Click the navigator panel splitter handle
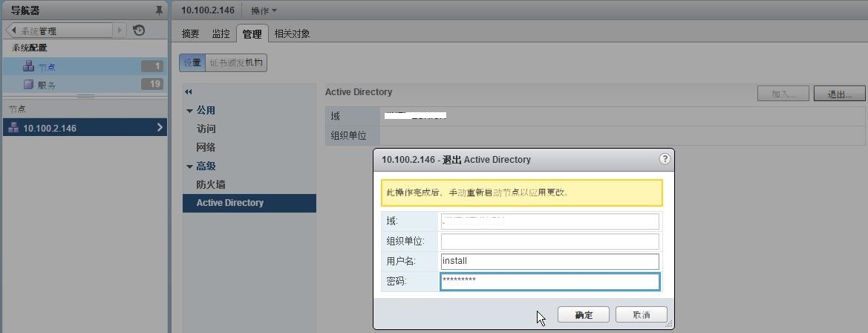 (x=85, y=97)
